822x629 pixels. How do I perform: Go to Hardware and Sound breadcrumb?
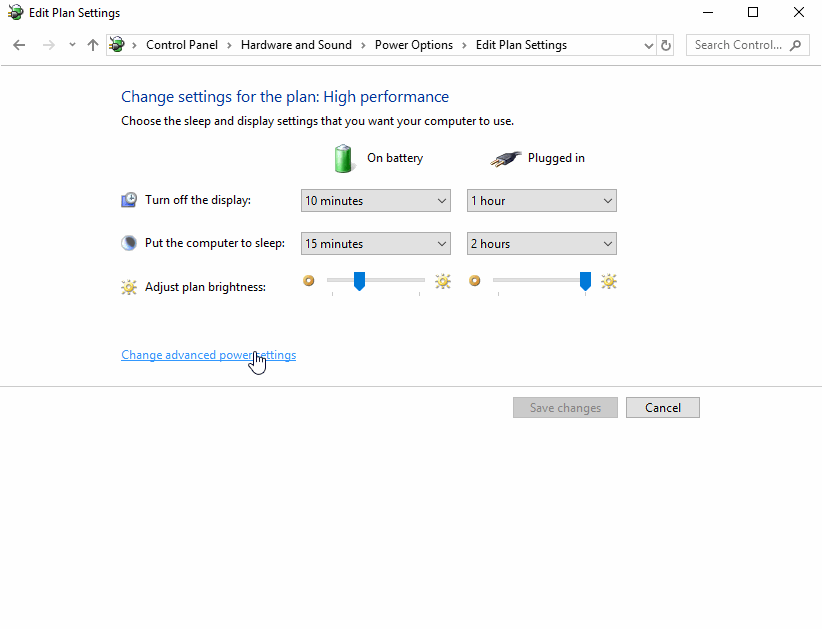tap(296, 45)
